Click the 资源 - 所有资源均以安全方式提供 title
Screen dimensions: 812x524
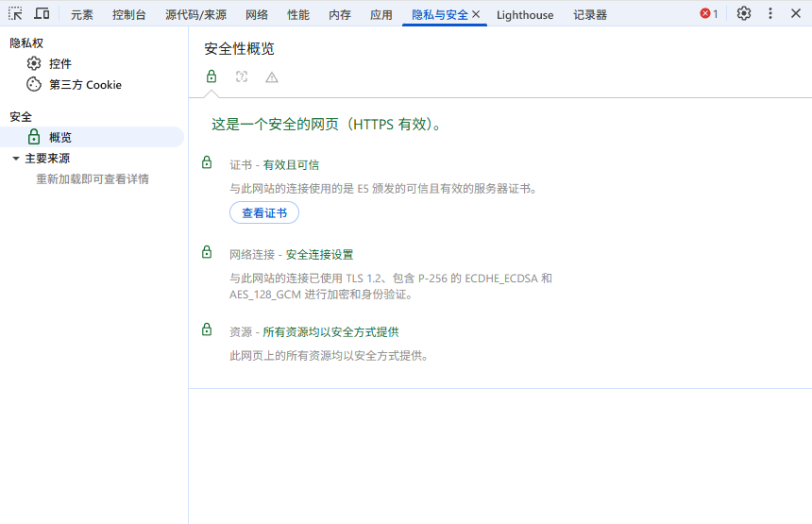(x=314, y=332)
